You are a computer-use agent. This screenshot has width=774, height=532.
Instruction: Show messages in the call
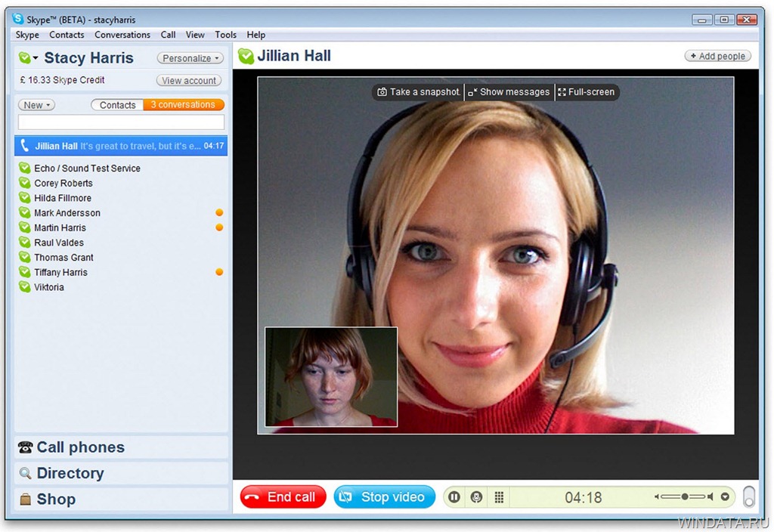(509, 91)
